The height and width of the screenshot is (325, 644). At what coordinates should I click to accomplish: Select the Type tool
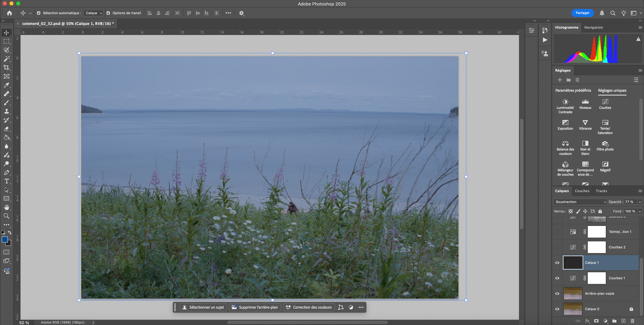(6, 181)
